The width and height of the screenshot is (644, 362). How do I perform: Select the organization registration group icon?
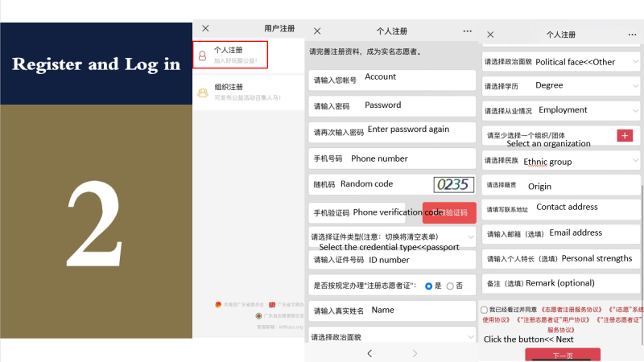[x=203, y=92]
